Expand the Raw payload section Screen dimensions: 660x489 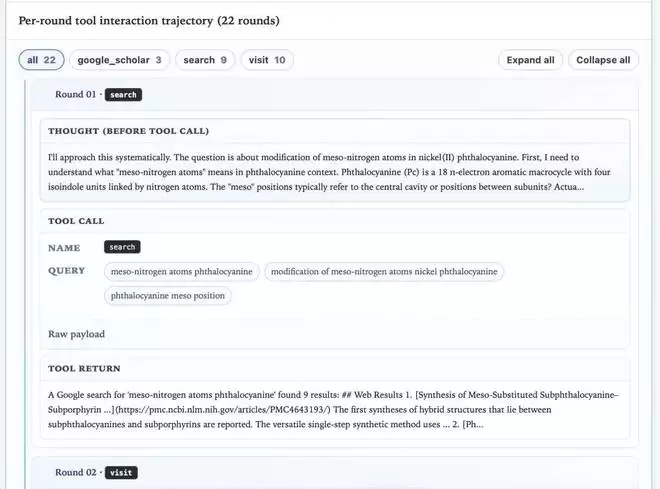[x=76, y=334]
